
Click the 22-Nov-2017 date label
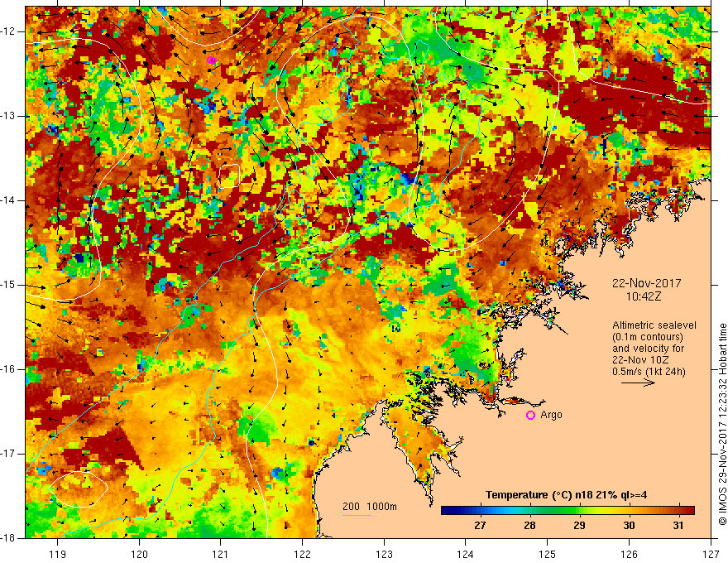[x=646, y=283]
